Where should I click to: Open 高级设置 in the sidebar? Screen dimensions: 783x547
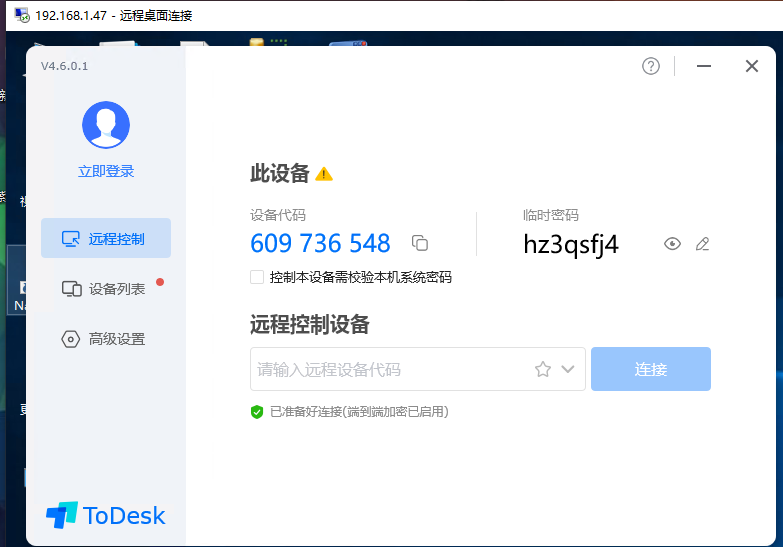click(106, 339)
